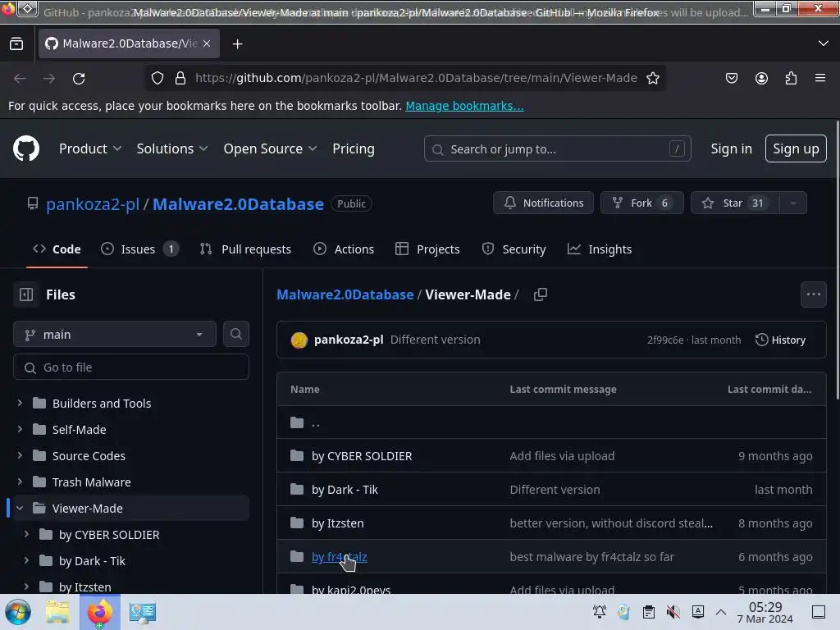Open the by fr4ctalz folder link

(x=339, y=557)
